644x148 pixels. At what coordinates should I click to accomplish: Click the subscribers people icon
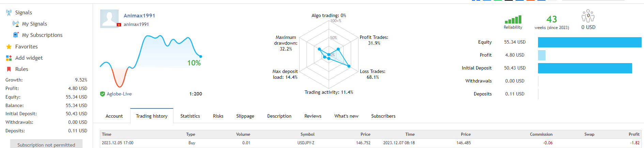[x=588, y=16]
